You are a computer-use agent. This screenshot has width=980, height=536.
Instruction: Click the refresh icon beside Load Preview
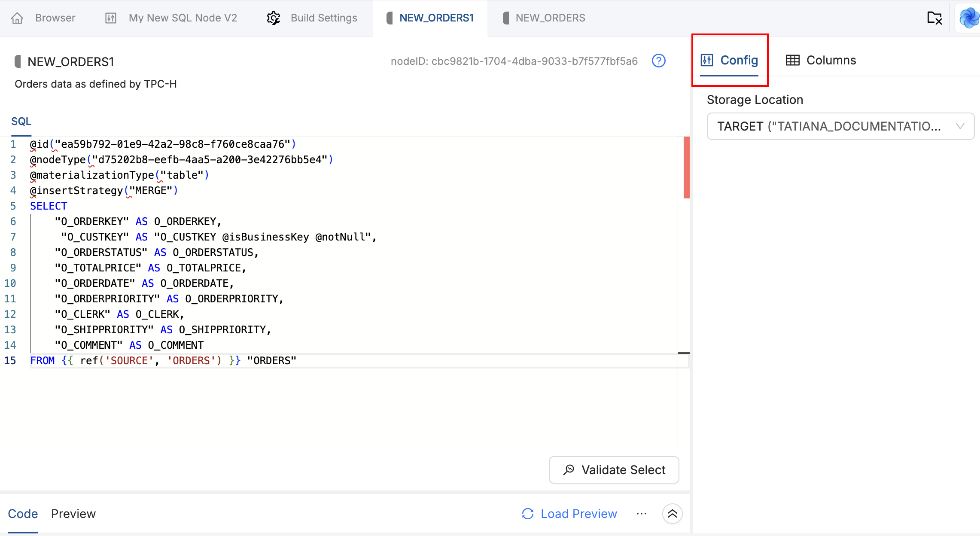[527, 514]
